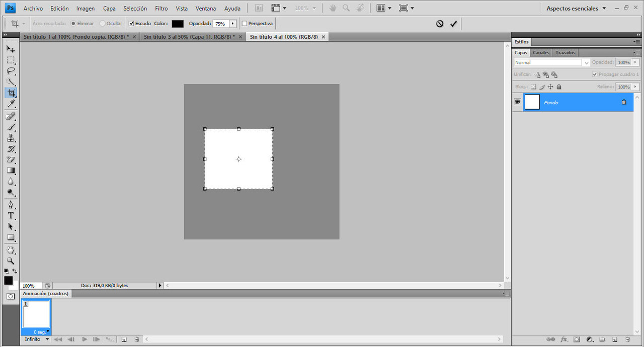
Task: Open Aspectos esenciales workspace dropdown
Action: pyautogui.click(x=577, y=8)
